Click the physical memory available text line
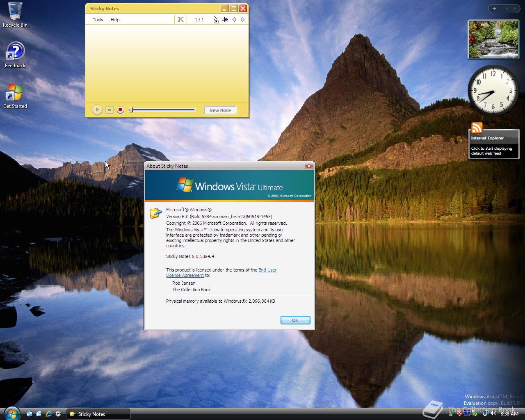Viewport: 525px width, 420px height. (x=220, y=301)
